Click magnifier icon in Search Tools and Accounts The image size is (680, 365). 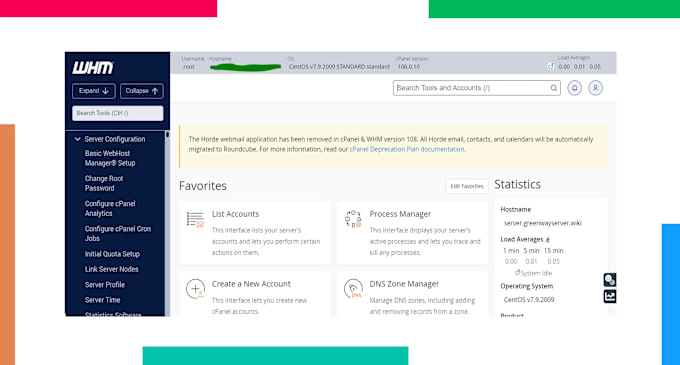click(x=554, y=88)
